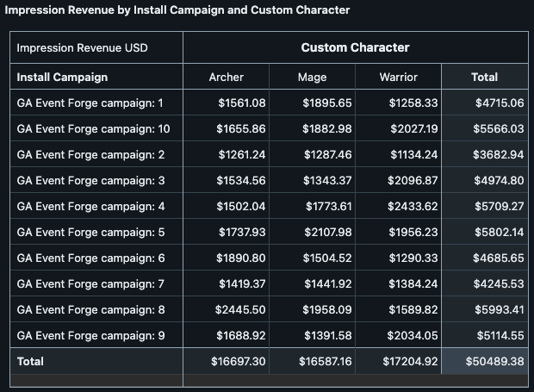The image size is (534, 392).
Task: Click the $2433.62 Warrior value cell
Action: [x=413, y=207]
